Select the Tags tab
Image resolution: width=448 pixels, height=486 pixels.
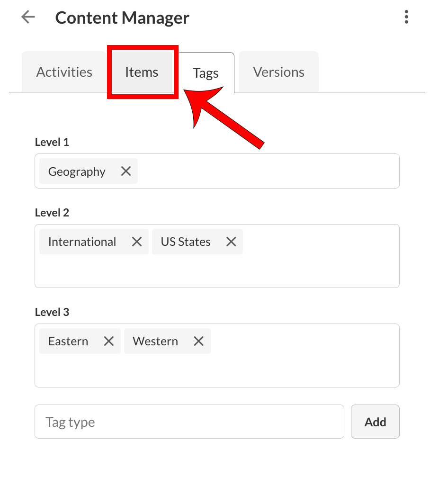click(x=205, y=72)
